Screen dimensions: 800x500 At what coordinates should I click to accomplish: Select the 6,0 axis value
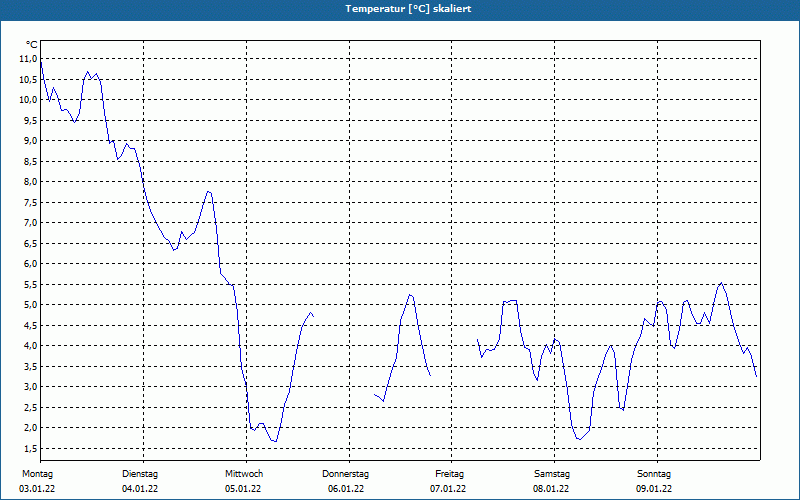[x=31, y=264]
